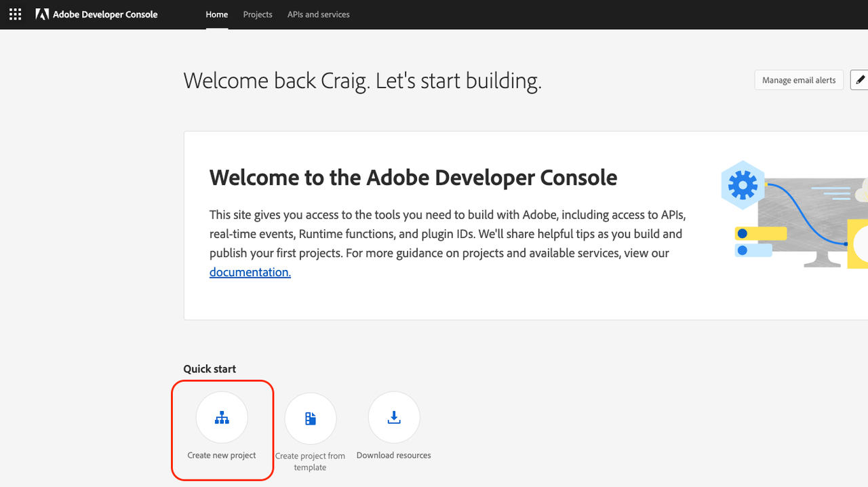The image size is (868, 487).
Task: Select the Home tab
Action: pos(217,14)
